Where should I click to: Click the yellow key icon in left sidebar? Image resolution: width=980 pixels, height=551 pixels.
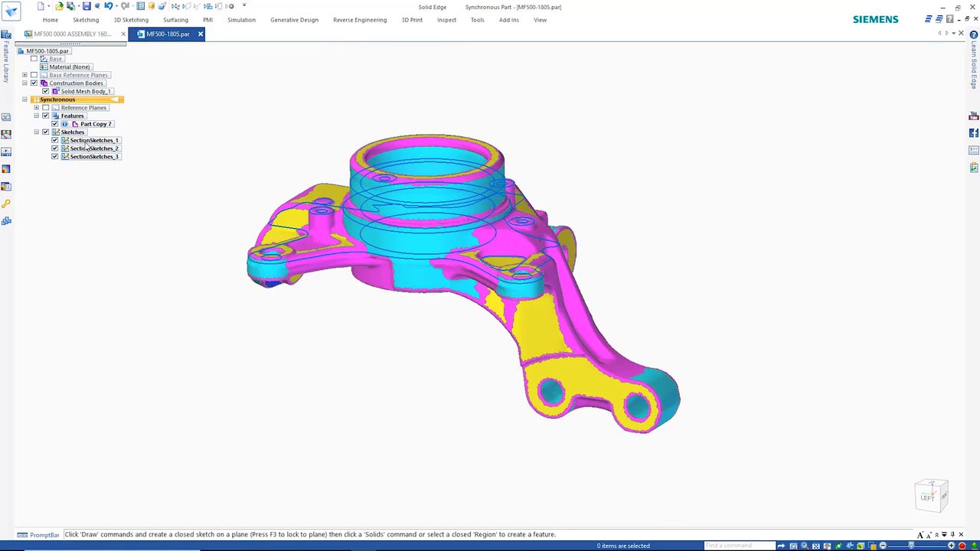click(6, 204)
